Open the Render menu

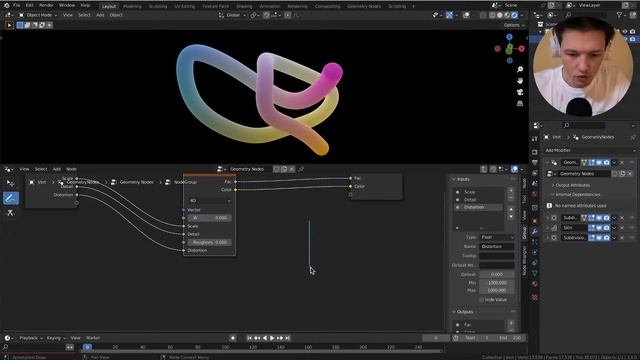[46, 5]
